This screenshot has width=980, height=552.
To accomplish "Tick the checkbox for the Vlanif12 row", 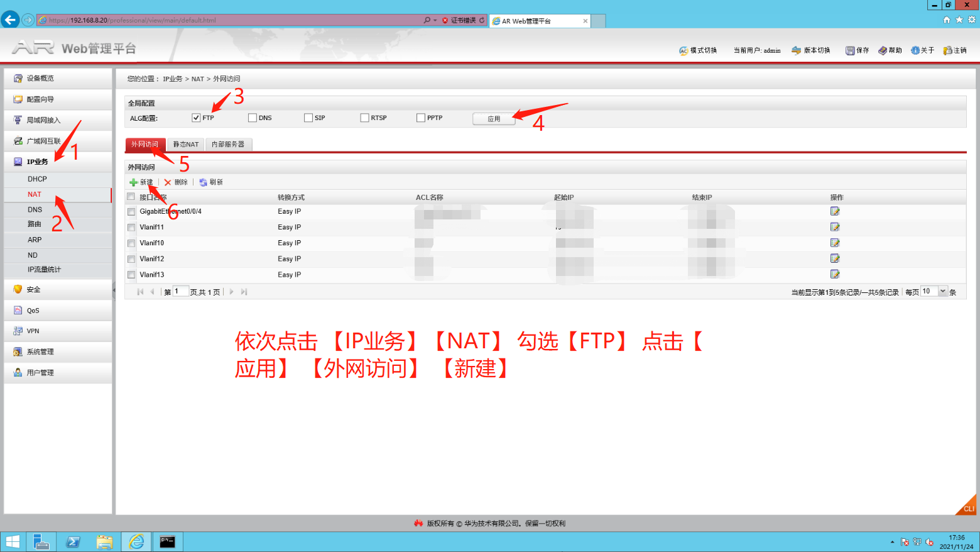I will pos(131,259).
